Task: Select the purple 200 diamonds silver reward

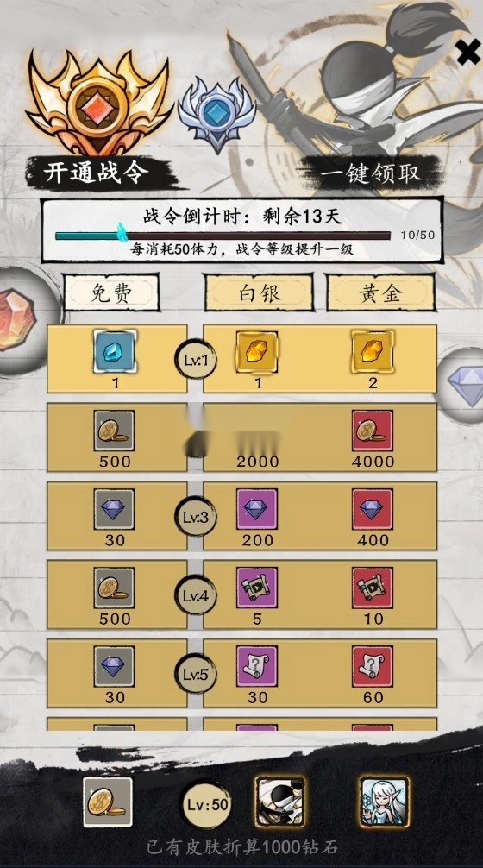Action: click(257, 509)
